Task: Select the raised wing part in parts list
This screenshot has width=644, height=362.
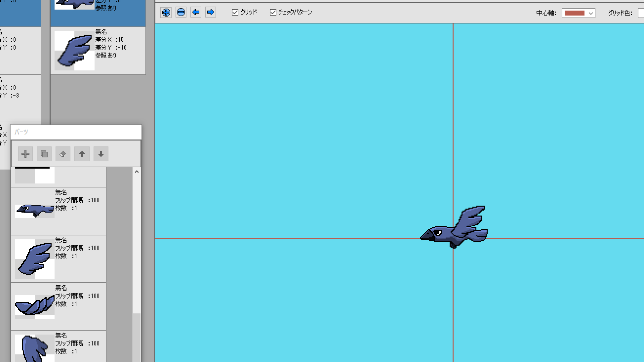Action: pos(34,259)
